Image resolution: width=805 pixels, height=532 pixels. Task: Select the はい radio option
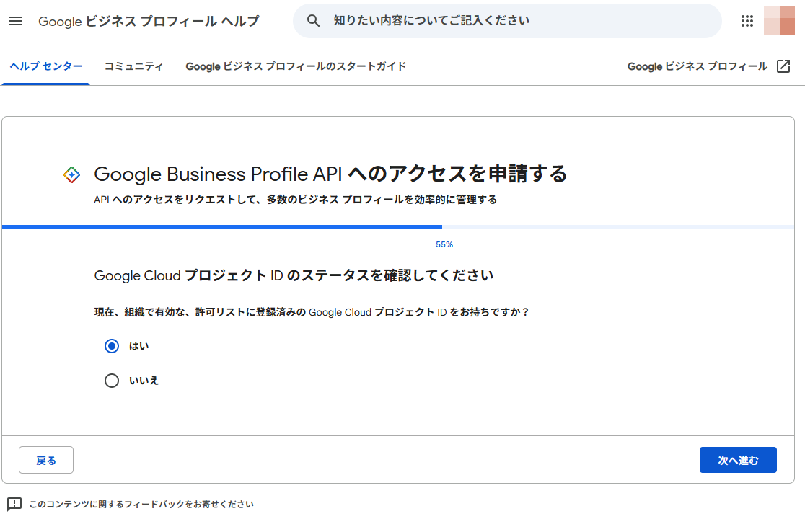point(111,346)
